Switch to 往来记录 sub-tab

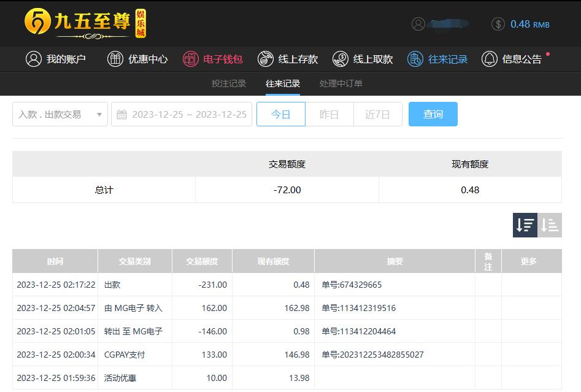[283, 83]
